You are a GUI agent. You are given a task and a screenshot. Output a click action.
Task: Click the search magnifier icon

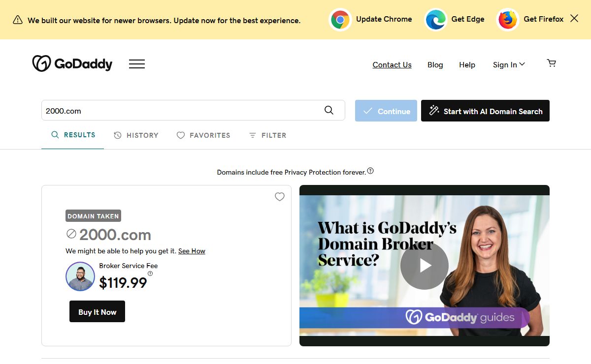coord(329,110)
